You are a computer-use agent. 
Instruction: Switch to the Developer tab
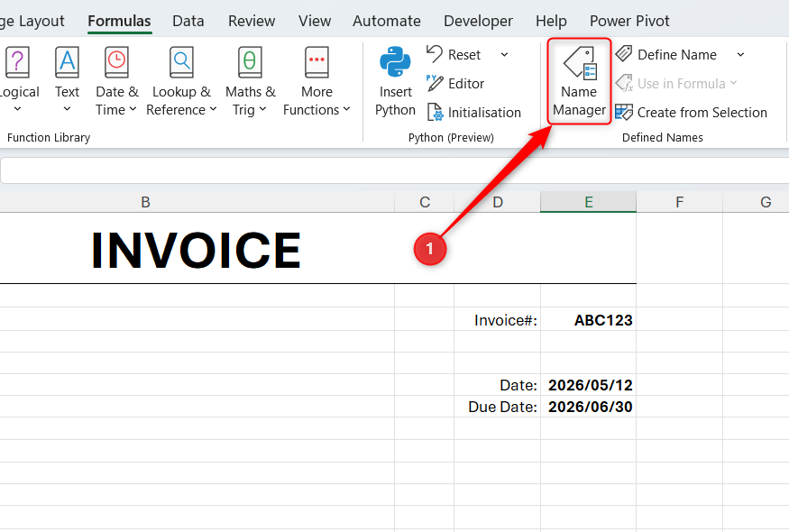pos(478,21)
